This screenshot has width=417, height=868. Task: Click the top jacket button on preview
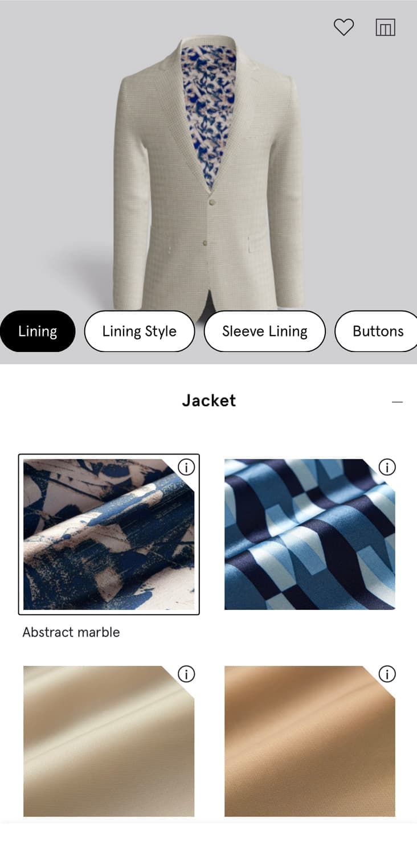212,202
